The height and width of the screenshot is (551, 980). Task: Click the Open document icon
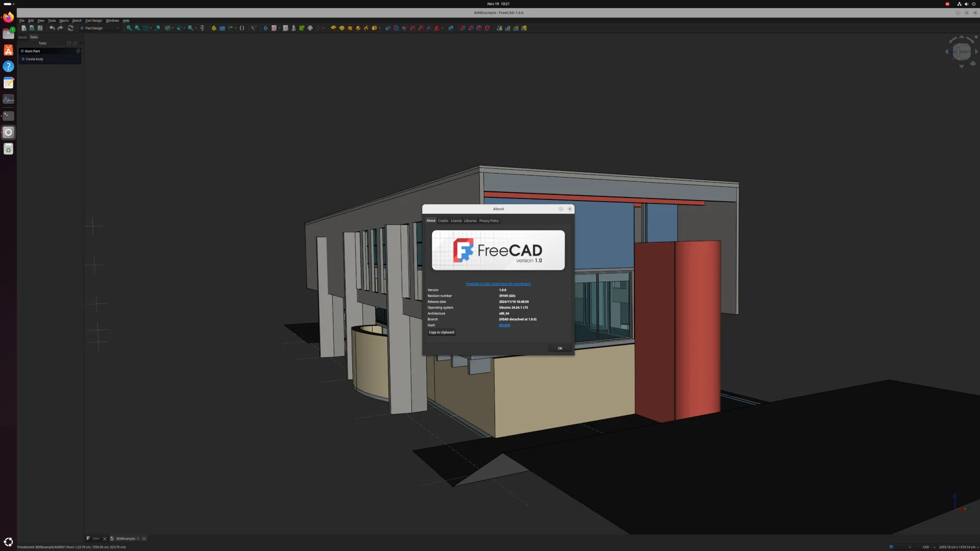(32, 28)
